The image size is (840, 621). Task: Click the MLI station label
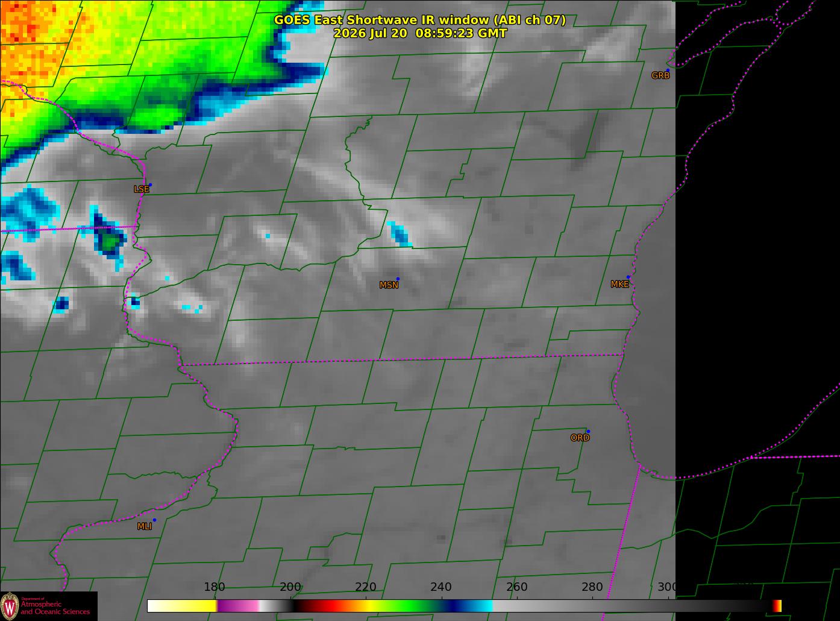(145, 526)
